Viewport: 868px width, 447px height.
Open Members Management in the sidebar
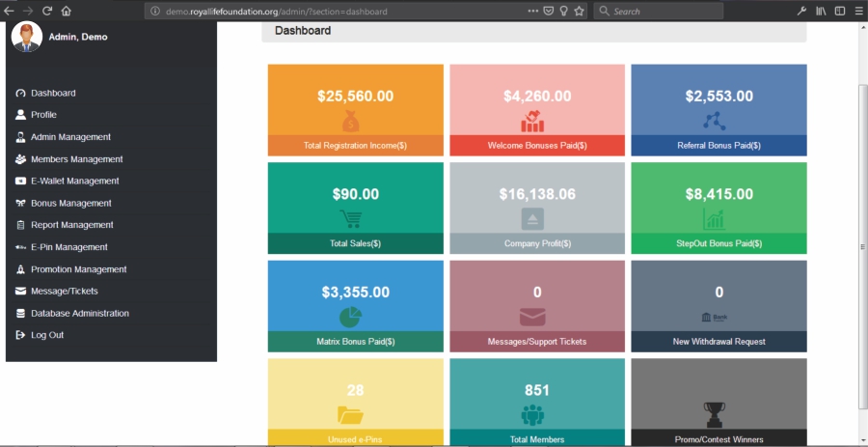(76, 159)
